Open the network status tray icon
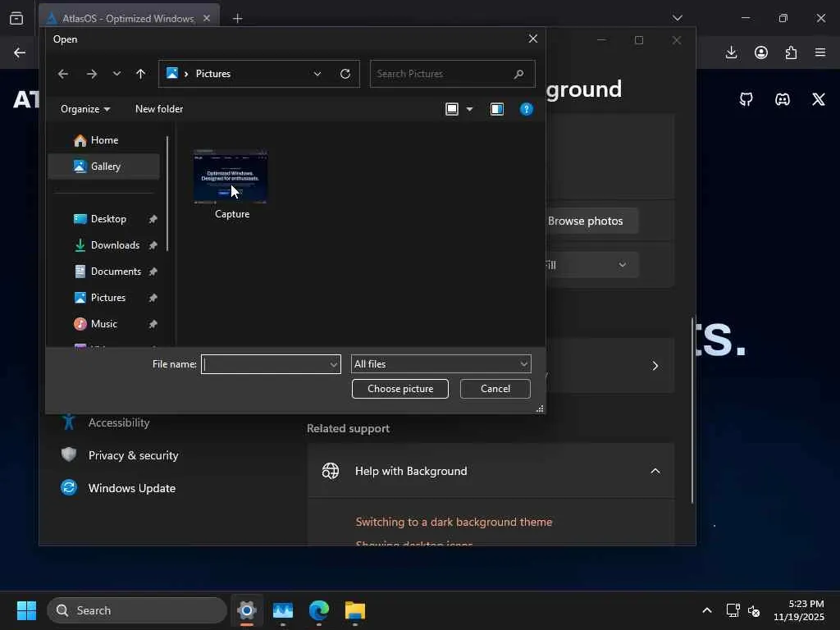Viewport: 840px width, 630px height. (733, 610)
